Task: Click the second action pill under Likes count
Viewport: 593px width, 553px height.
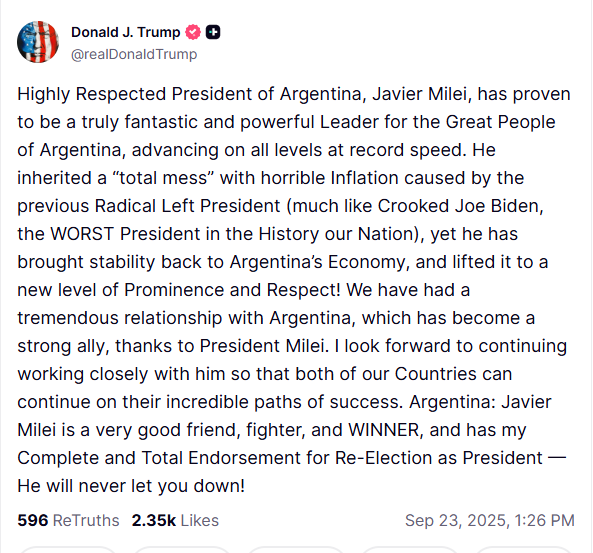Action: point(182,550)
